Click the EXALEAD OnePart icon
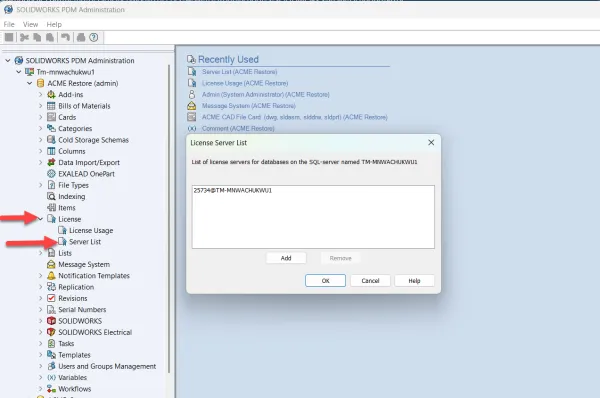Image resolution: width=600 pixels, height=398 pixels. coord(51,174)
